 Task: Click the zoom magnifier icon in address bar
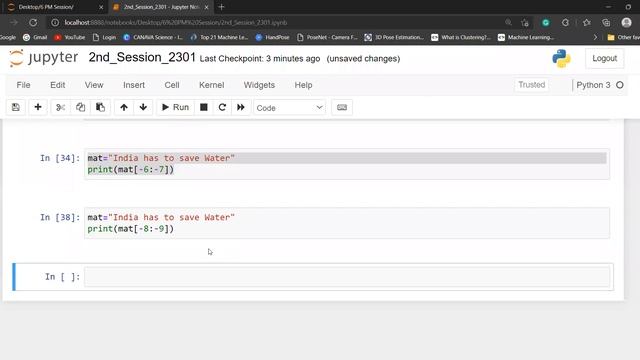[508, 22]
